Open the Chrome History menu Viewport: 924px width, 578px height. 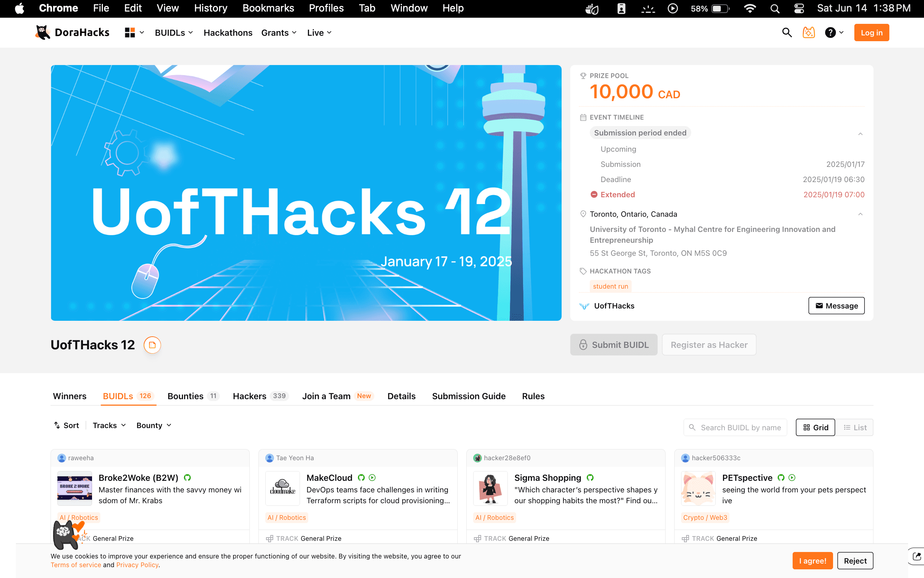click(210, 8)
